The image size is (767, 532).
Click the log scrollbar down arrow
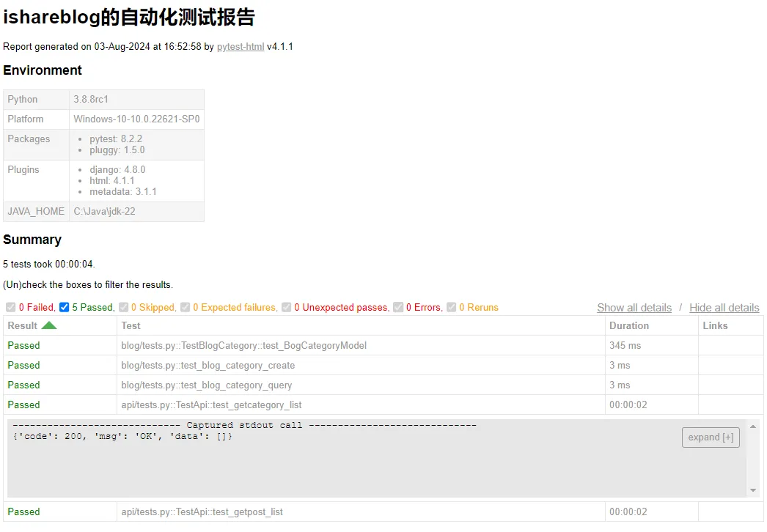[x=753, y=490]
